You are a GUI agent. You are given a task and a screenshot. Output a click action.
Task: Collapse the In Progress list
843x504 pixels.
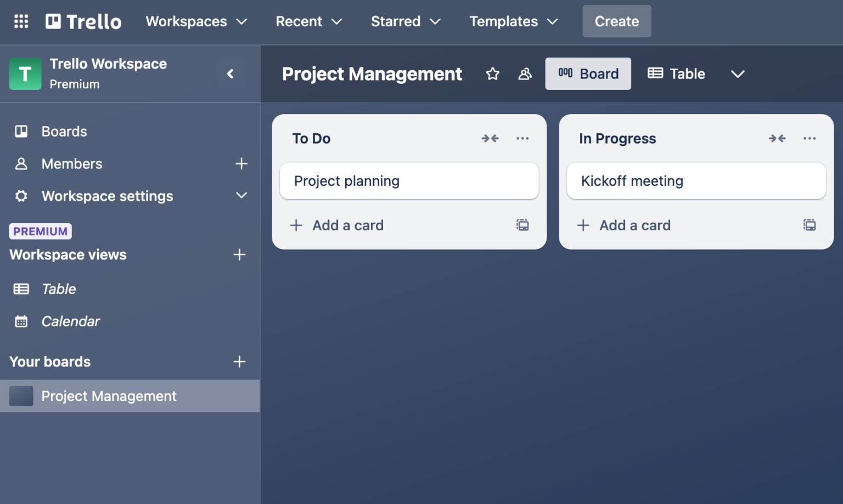(777, 138)
